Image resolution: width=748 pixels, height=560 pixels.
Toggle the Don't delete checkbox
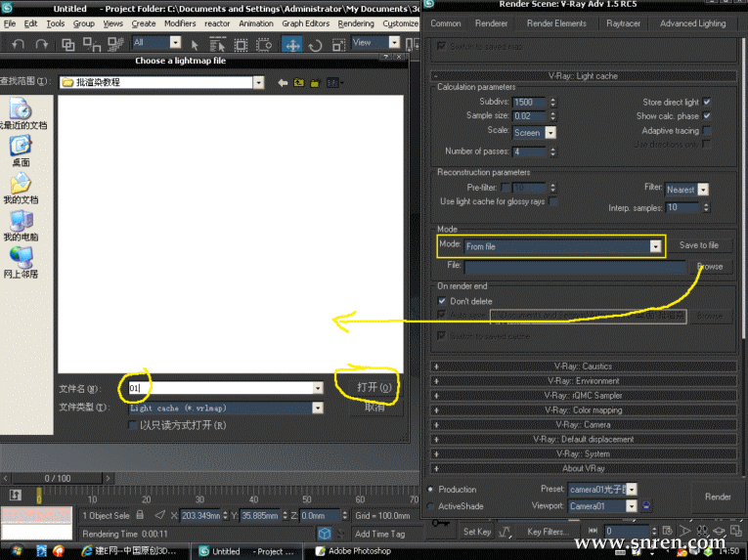tap(442, 301)
